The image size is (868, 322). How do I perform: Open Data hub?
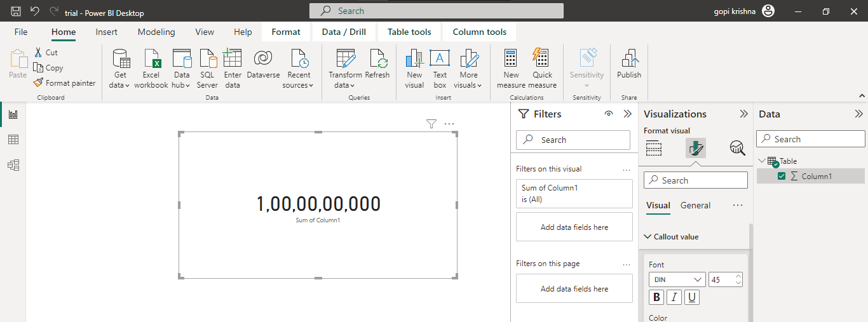(182, 69)
